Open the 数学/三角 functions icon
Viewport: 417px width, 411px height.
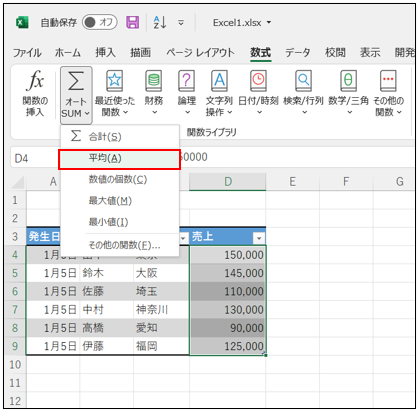[x=348, y=81]
